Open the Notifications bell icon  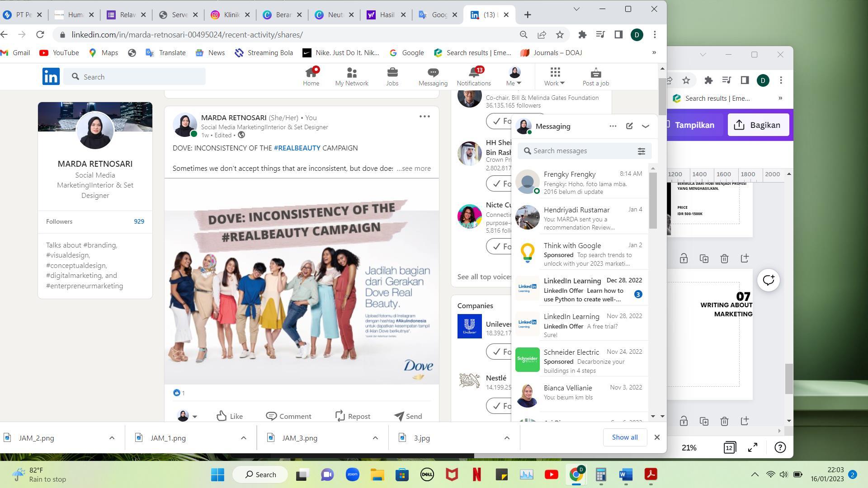point(473,77)
